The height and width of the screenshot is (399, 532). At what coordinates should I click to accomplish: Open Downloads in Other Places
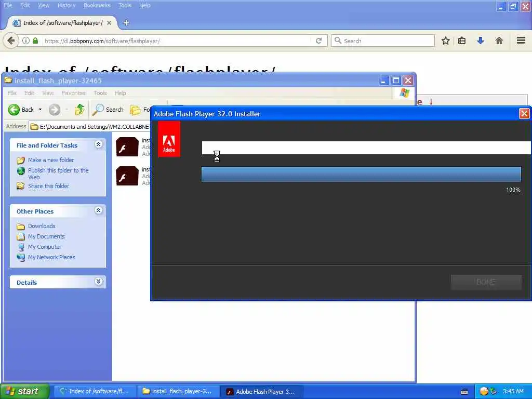click(42, 226)
